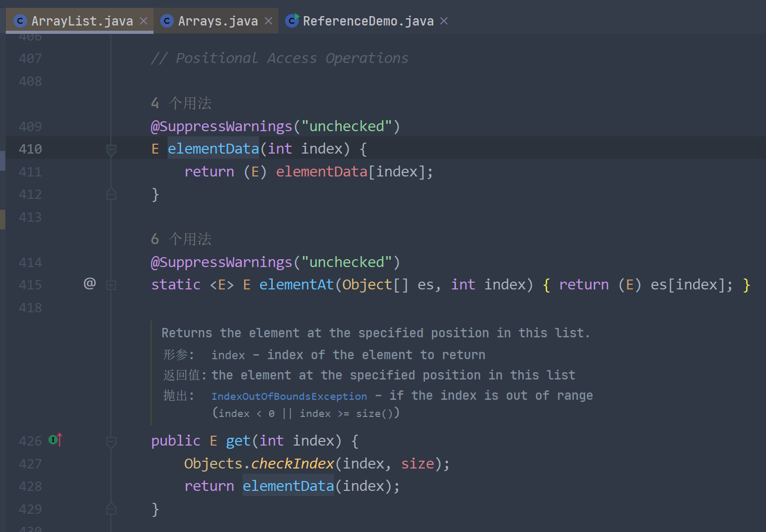Screen dimensions: 766x532
Task: Open the 6 usages hint above elementAt
Action: 181,239
